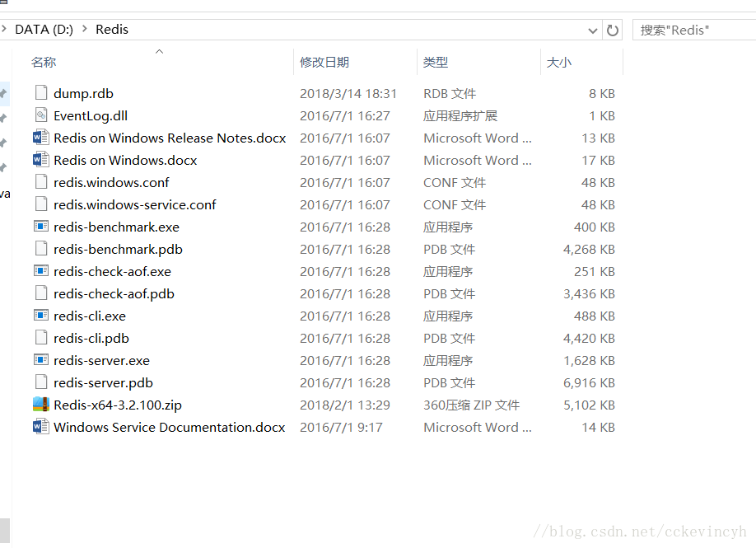The height and width of the screenshot is (548, 756).
Task: Select redis-server.exe file name
Action: tap(102, 360)
